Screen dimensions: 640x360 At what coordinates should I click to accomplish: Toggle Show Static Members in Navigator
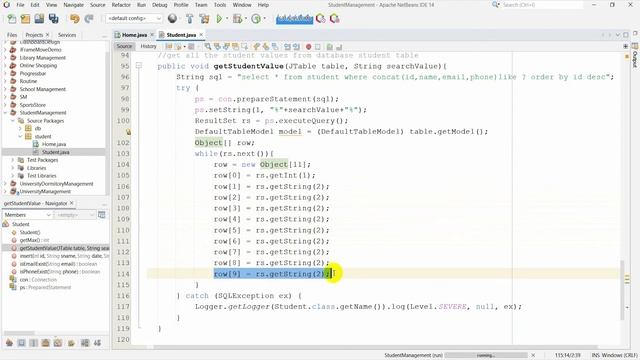click(33, 343)
